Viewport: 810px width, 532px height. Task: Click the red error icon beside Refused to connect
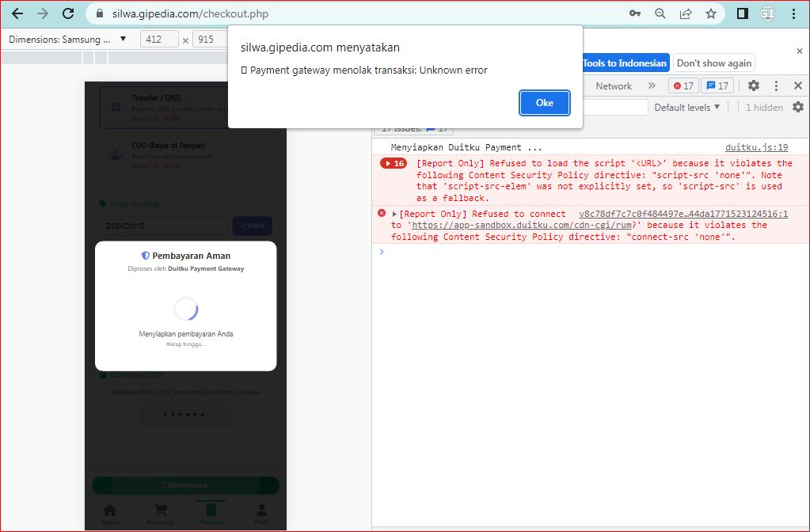click(x=382, y=213)
